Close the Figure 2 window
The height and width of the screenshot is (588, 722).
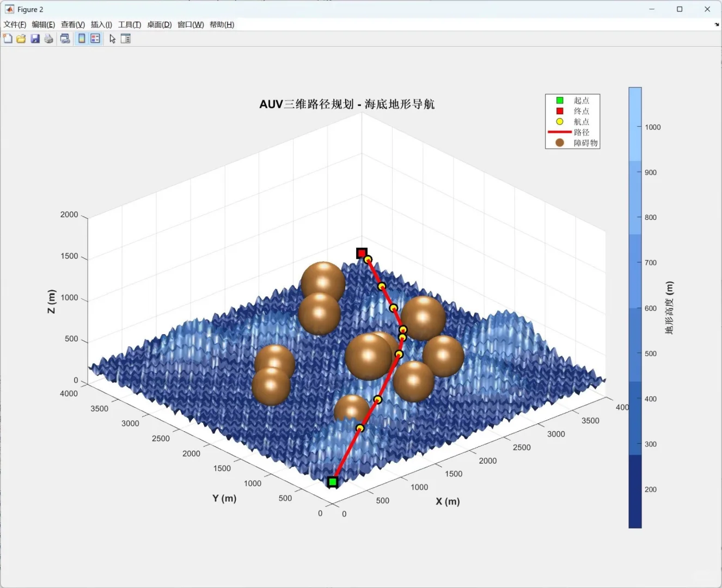707,9
